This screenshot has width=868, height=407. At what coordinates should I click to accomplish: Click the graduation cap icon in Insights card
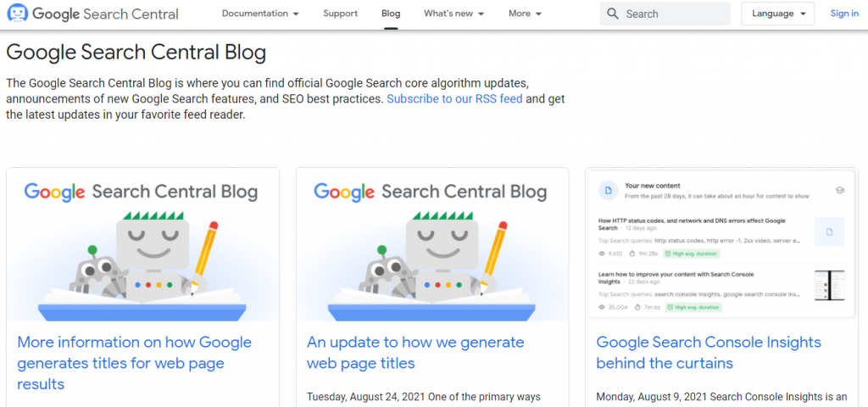coord(839,191)
